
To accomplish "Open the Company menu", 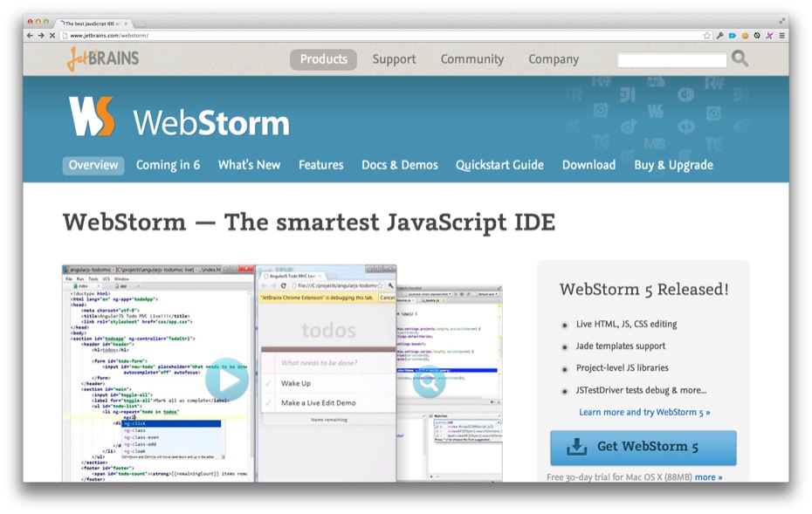I will 554,59.
